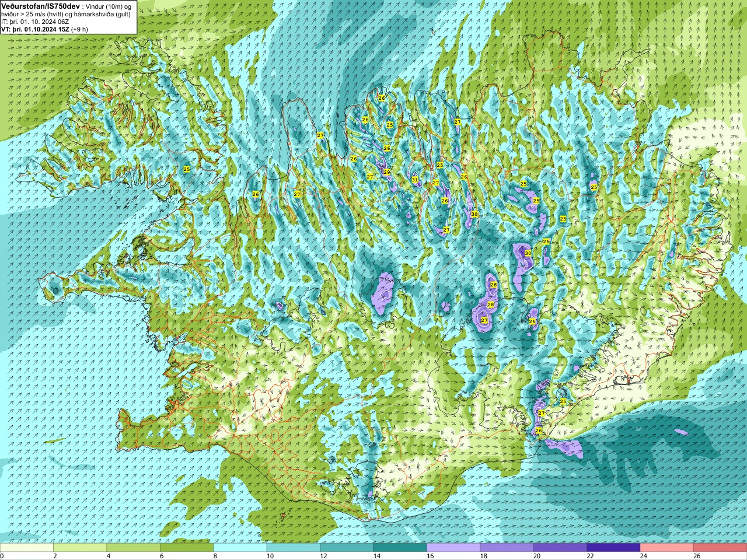Click the '(+9 h)' forecast offset text
This screenshot has height=560, width=747.
[79, 29]
